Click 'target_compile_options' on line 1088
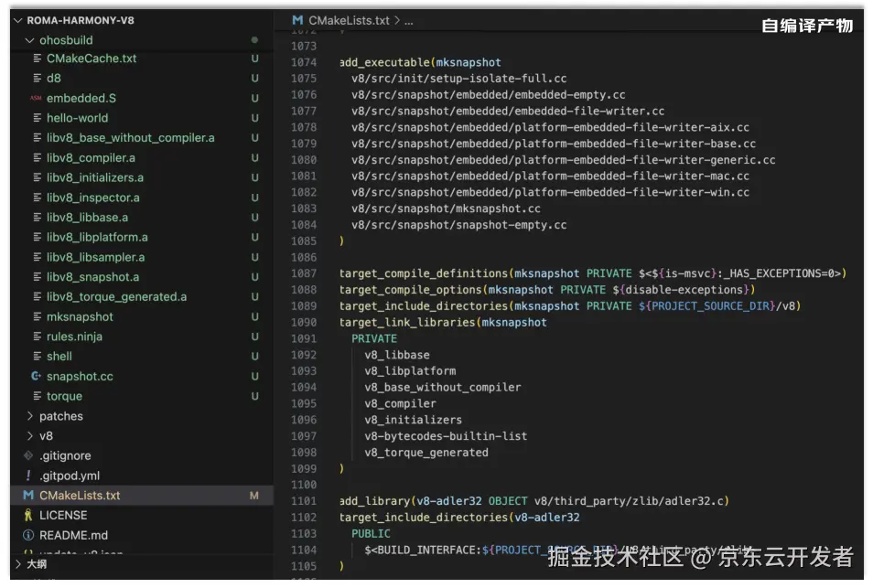 pos(411,290)
